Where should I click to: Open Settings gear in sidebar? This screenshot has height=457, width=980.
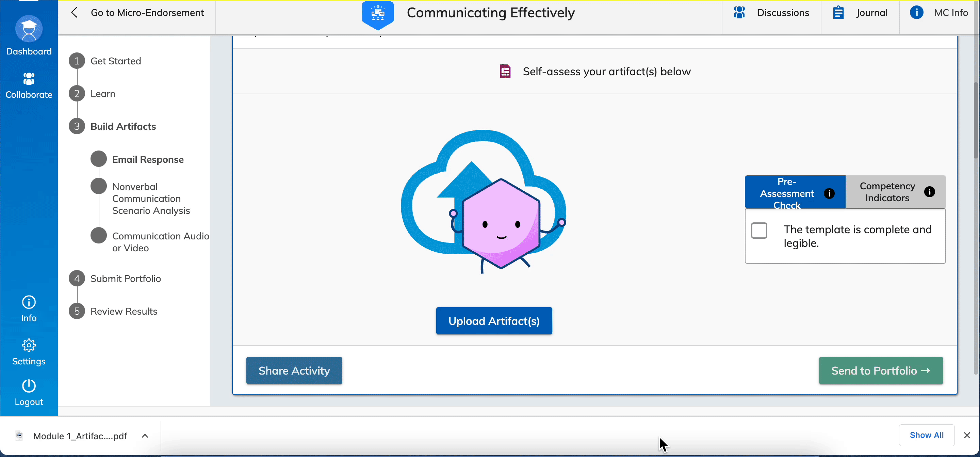[29, 345]
